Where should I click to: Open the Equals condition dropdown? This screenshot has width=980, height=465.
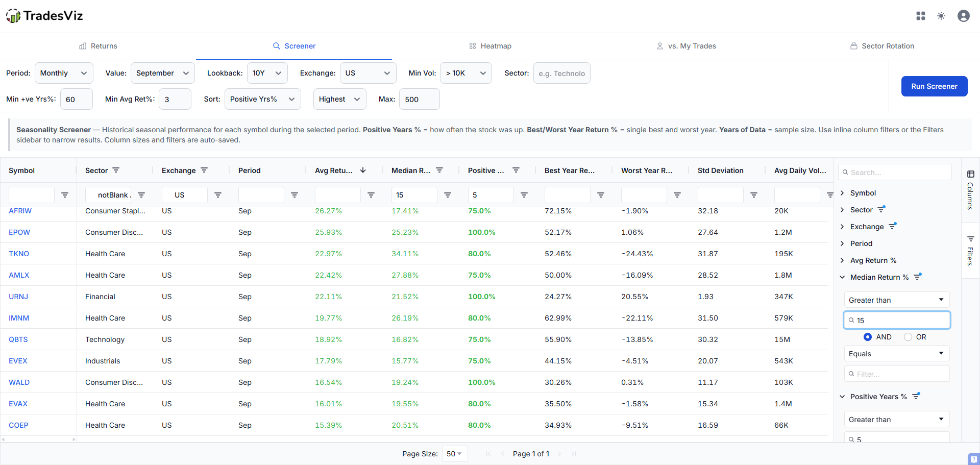(x=897, y=354)
